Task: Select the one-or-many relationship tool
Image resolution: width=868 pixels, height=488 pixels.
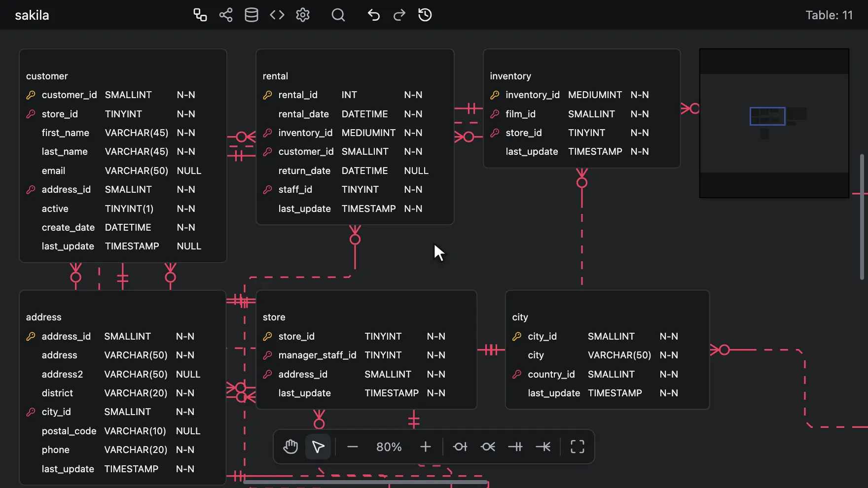Action: point(543,447)
